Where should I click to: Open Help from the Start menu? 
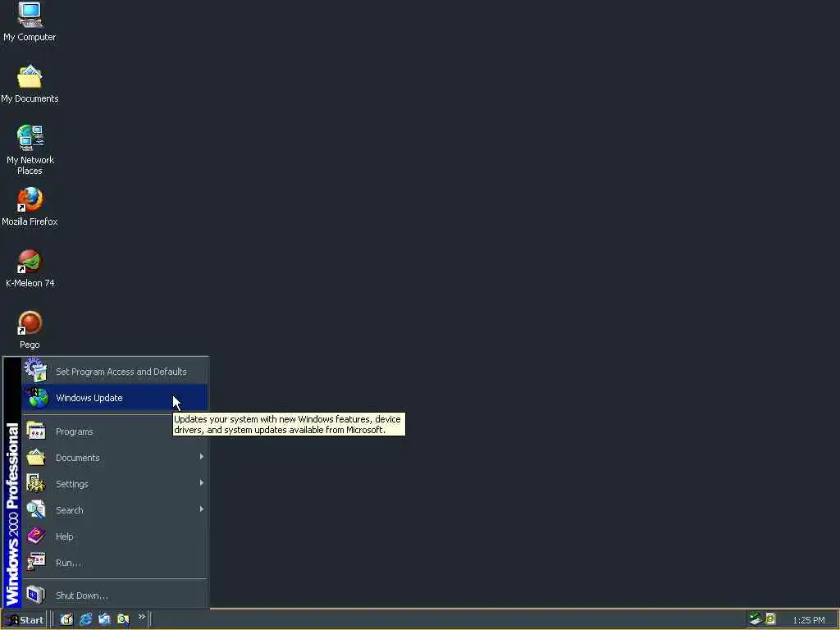(115, 536)
